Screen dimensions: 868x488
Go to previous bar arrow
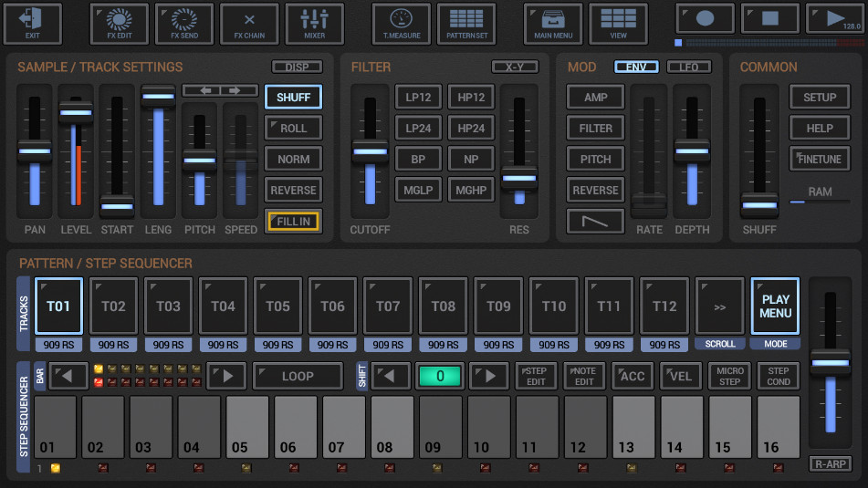click(67, 376)
